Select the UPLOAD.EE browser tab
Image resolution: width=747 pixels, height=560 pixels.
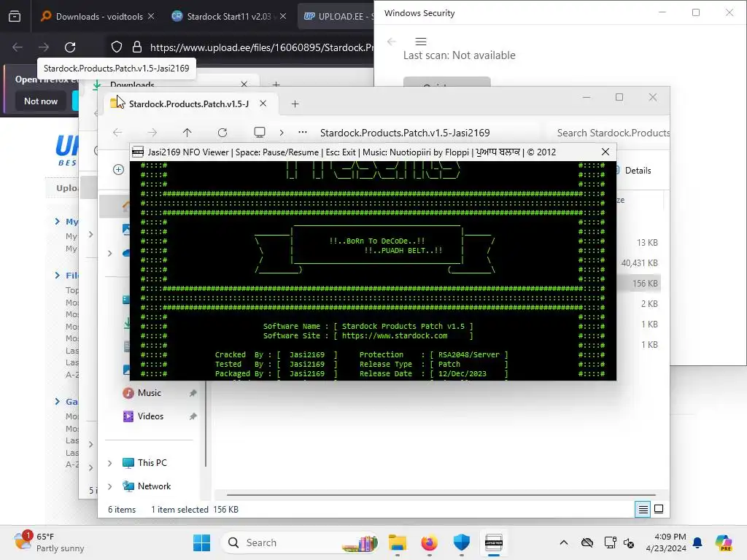(338, 16)
